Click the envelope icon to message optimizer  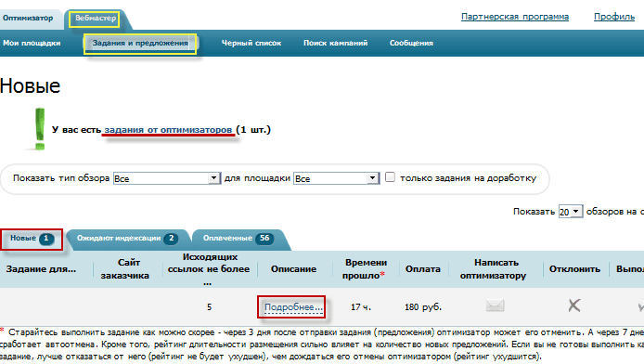[495, 305]
